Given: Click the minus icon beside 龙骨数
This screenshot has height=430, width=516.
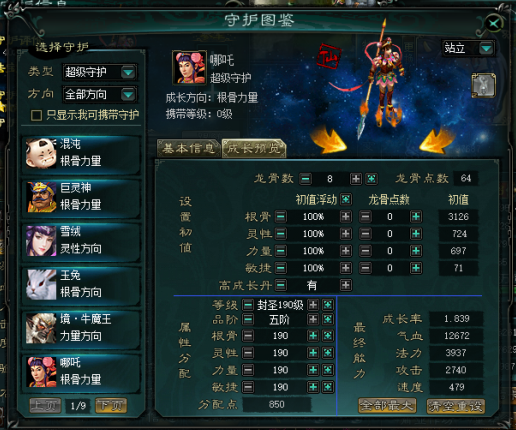Looking at the screenshot, I should (x=305, y=179).
